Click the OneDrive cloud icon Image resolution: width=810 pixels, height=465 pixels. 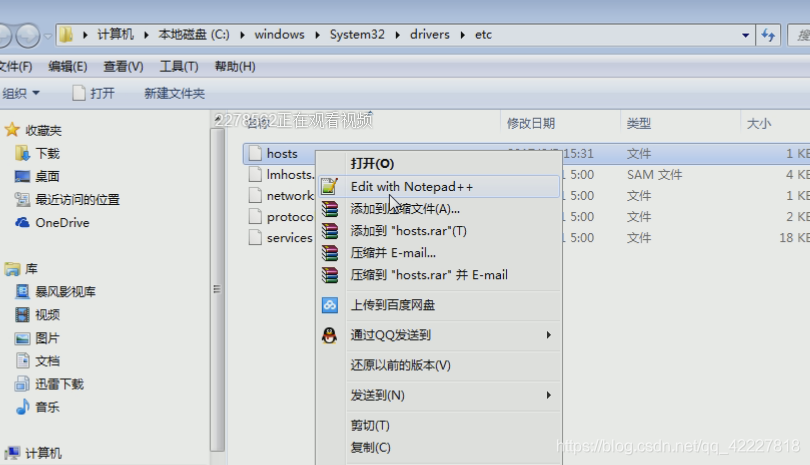(22, 222)
